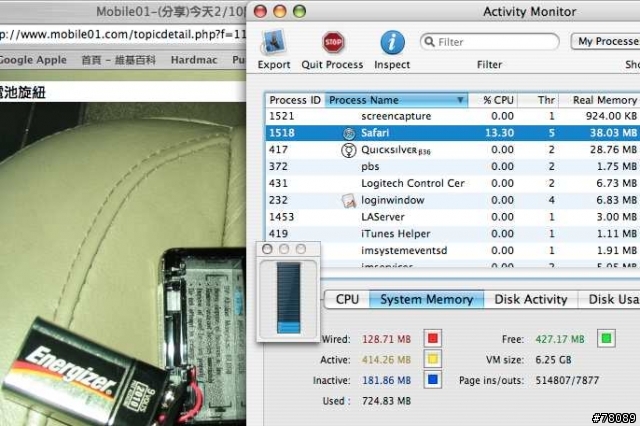
Task: Select the iTunes Helper process row
Action: (x=453, y=234)
